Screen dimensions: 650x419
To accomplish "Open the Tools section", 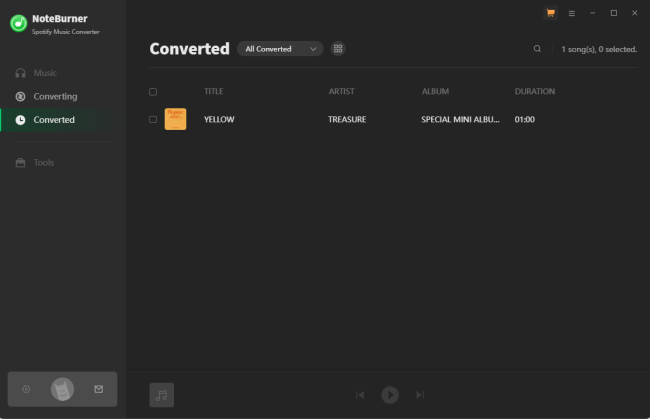I will (44, 162).
